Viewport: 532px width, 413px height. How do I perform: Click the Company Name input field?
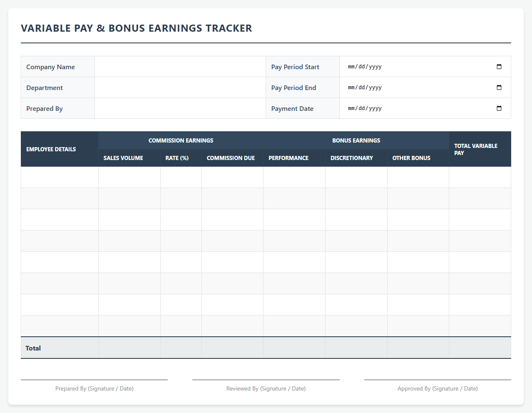click(180, 67)
